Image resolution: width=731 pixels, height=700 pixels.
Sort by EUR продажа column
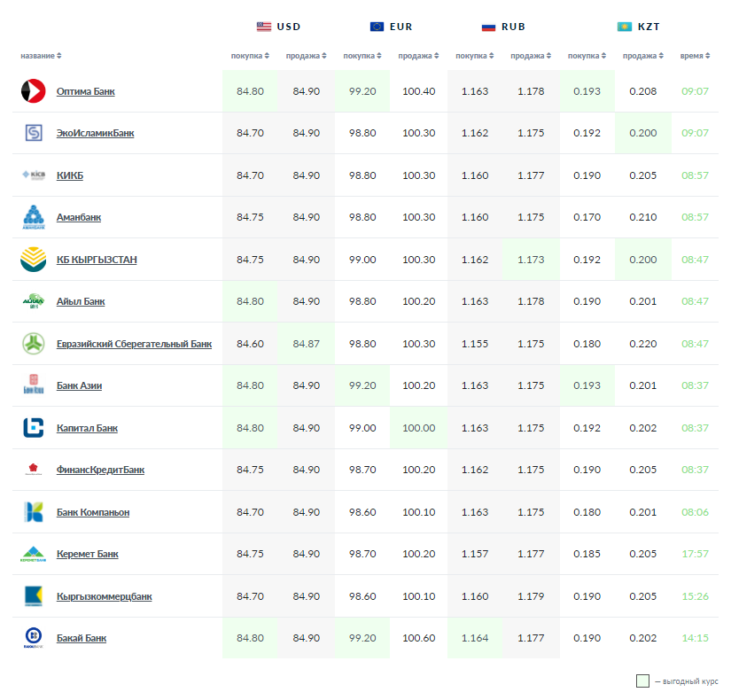click(417, 56)
